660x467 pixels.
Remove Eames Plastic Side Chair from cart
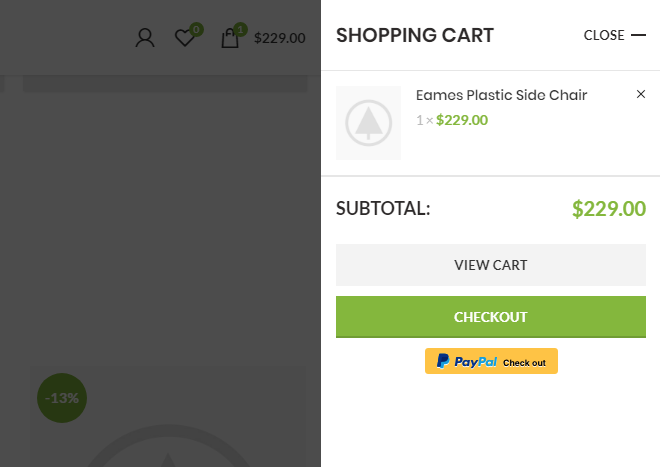pos(641,94)
